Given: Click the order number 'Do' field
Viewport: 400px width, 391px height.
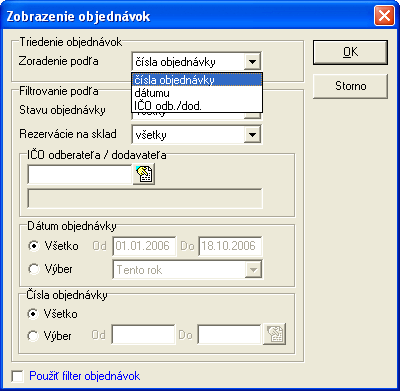Looking at the screenshot, I should (x=229, y=334).
